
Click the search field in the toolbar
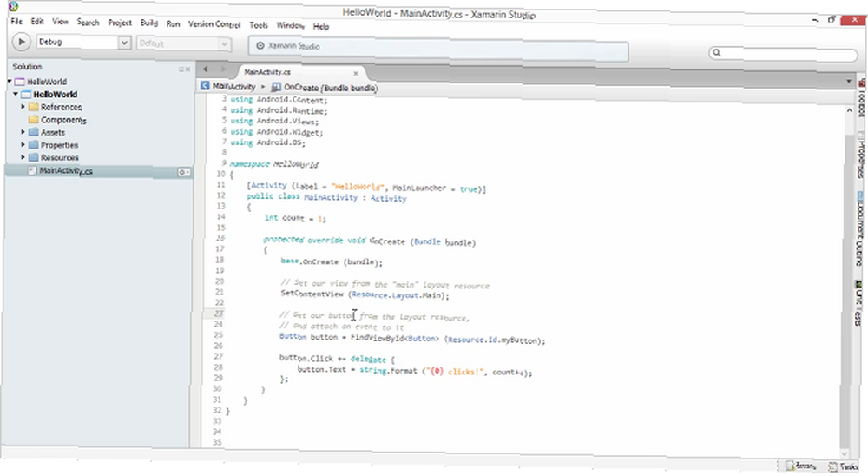(x=783, y=53)
